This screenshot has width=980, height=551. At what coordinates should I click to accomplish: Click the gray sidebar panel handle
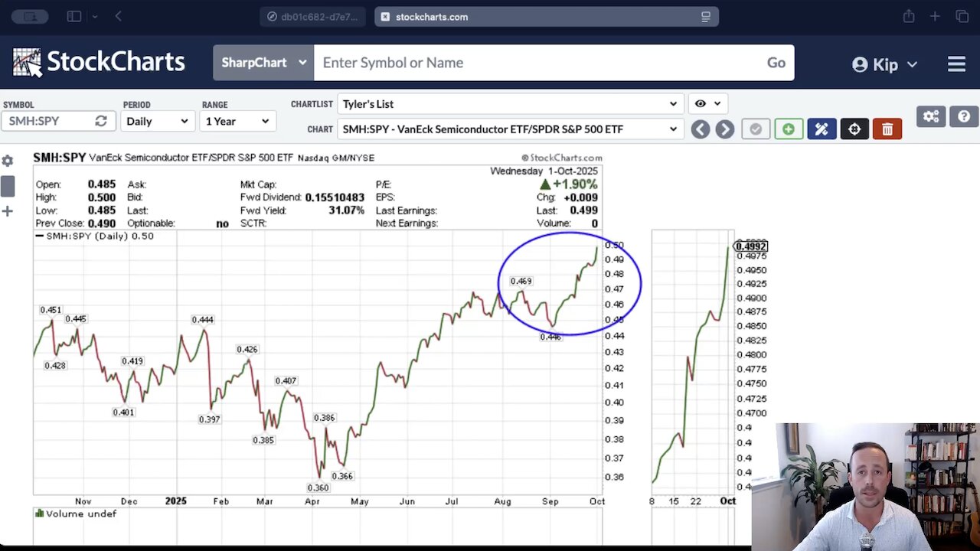point(7,186)
